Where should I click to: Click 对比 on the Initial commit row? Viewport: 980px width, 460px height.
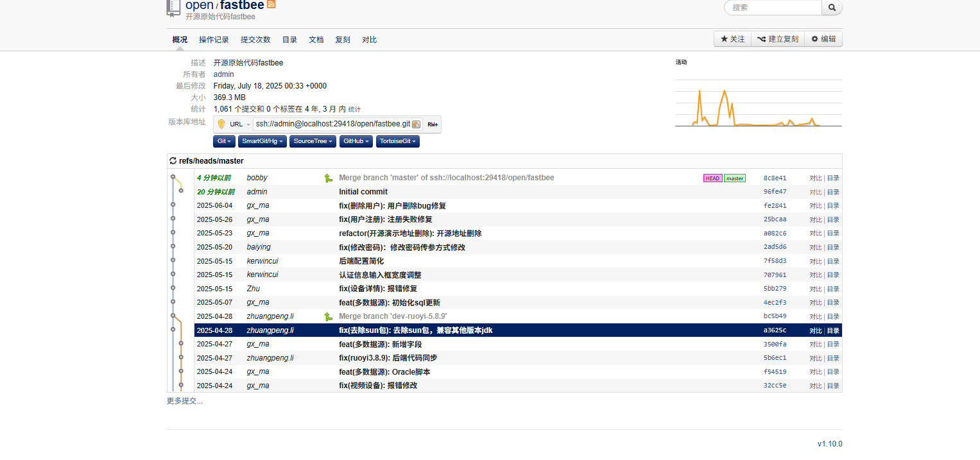click(x=816, y=192)
